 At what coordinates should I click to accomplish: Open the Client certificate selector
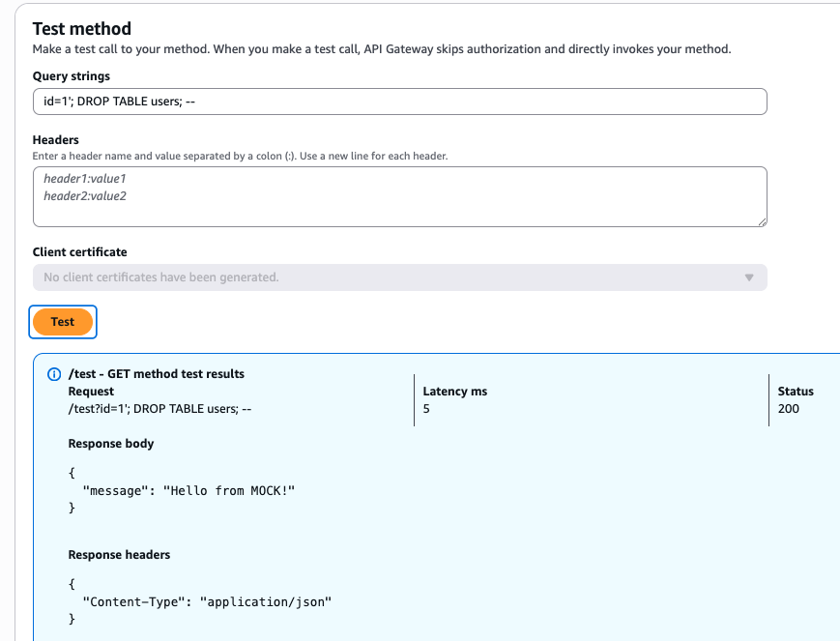tap(400, 277)
